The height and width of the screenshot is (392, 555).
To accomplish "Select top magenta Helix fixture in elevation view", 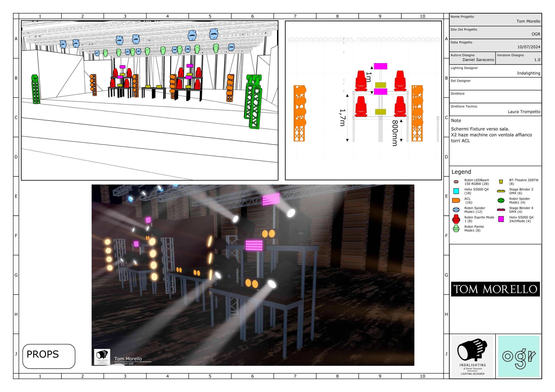I will coord(380,66).
